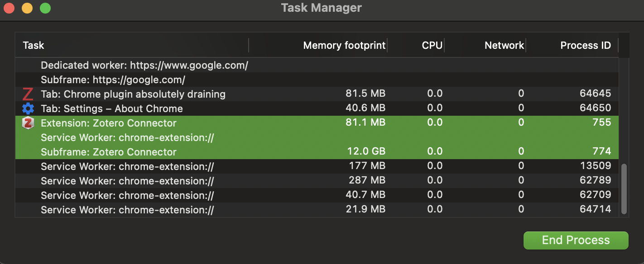Click the green zoom window button
Viewport: 644px width, 264px height.
click(45, 8)
